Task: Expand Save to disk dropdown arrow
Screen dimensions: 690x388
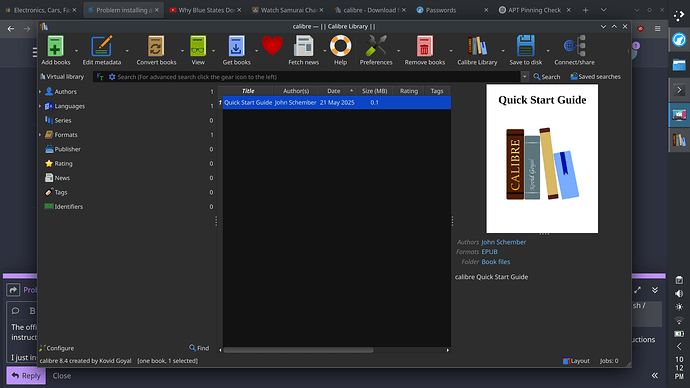Action: [548, 51]
